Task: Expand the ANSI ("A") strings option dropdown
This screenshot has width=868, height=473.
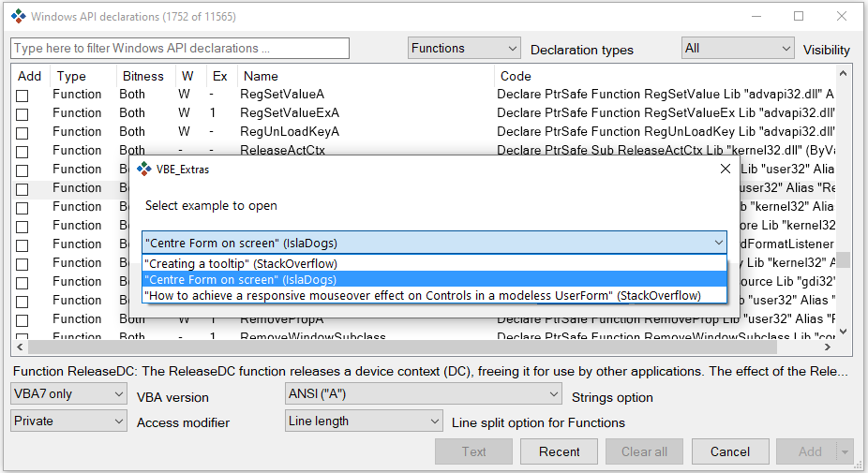Action: [x=424, y=394]
